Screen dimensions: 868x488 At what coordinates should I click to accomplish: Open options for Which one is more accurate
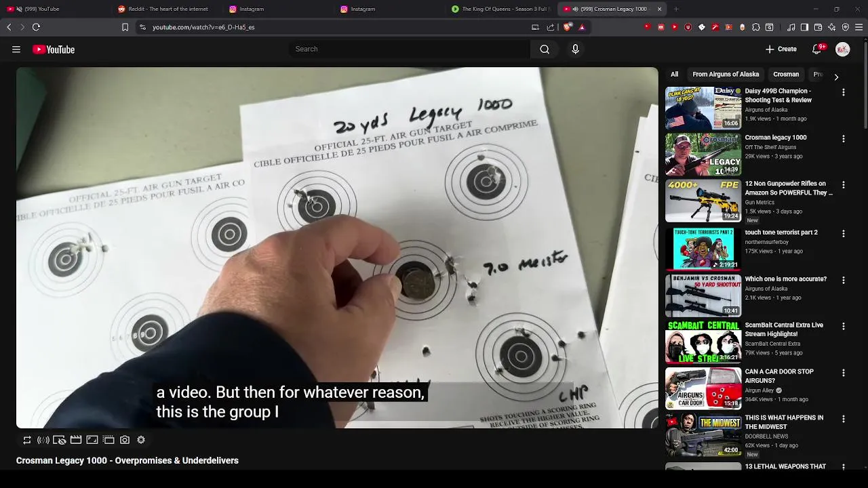[844, 281]
